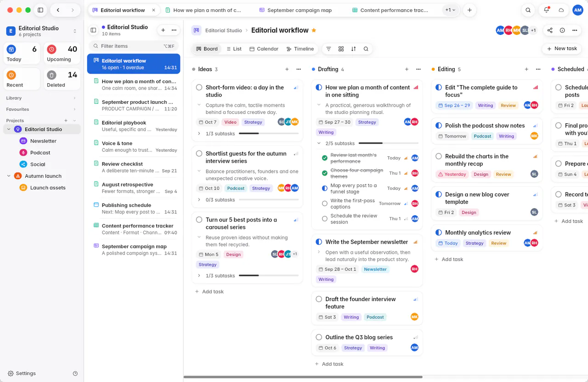Open the Upcoming smart list card
This screenshot has height=382, width=588.
62,53
